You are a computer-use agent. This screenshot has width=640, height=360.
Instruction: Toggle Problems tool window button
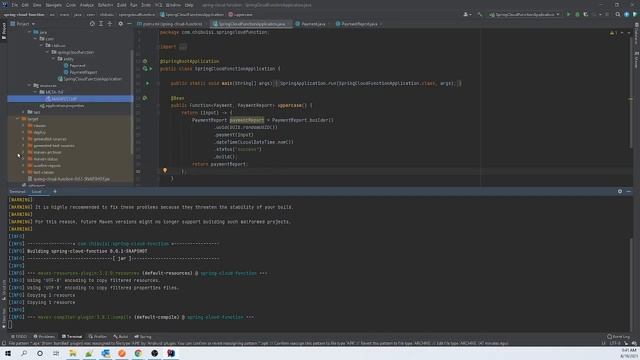point(44,337)
